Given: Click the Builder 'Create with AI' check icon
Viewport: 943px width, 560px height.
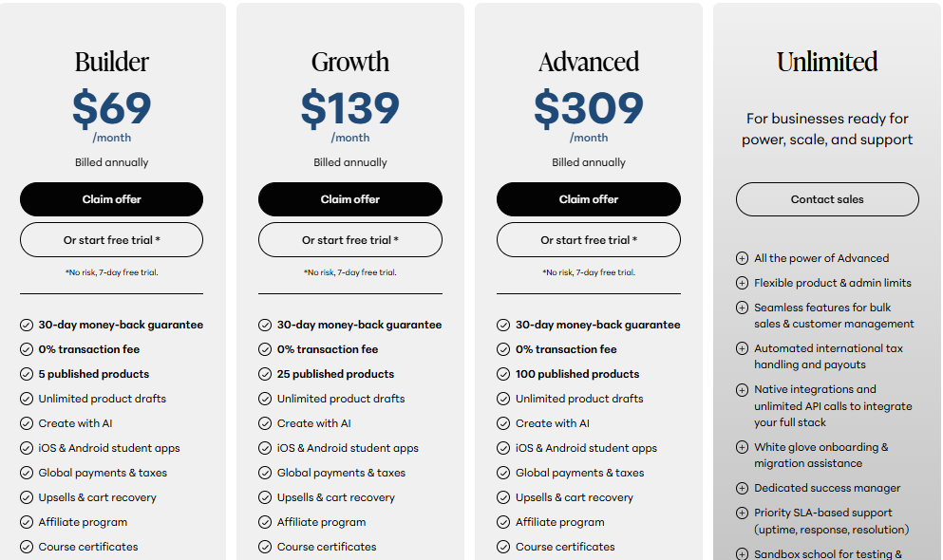Looking at the screenshot, I should coord(27,423).
